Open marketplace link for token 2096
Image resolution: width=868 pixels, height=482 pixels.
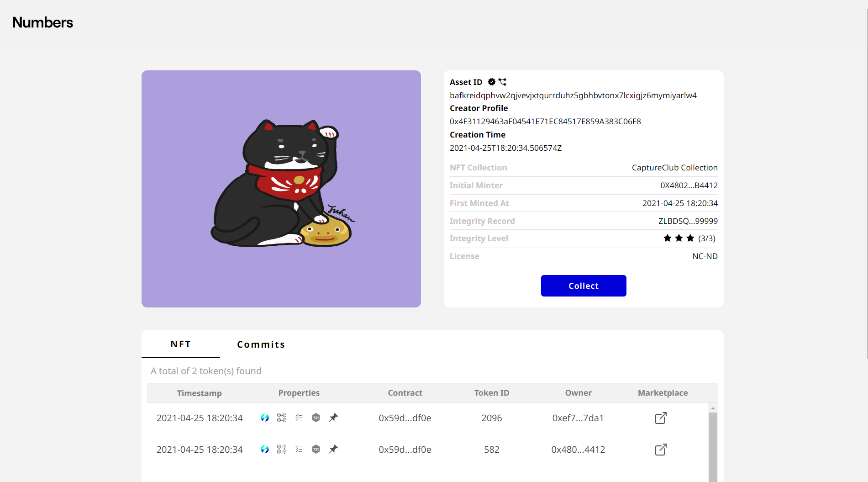[661, 418]
